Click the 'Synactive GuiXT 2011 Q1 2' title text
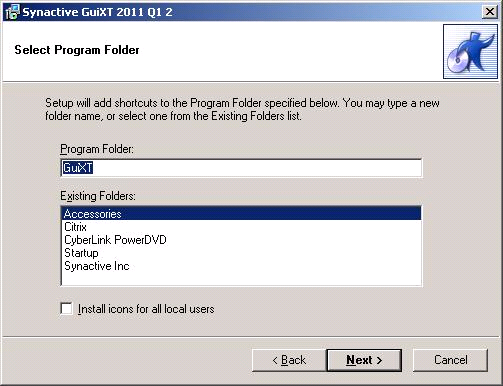 click(97, 12)
